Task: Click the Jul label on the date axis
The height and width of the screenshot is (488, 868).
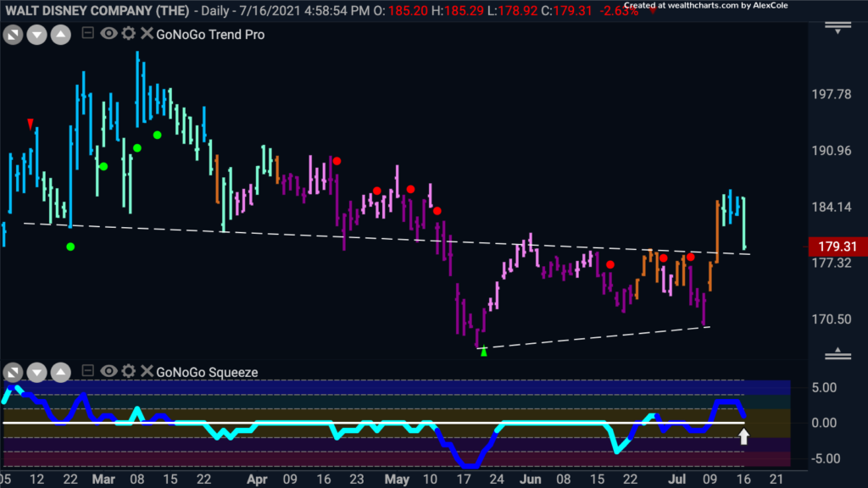Action: coord(676,480)
